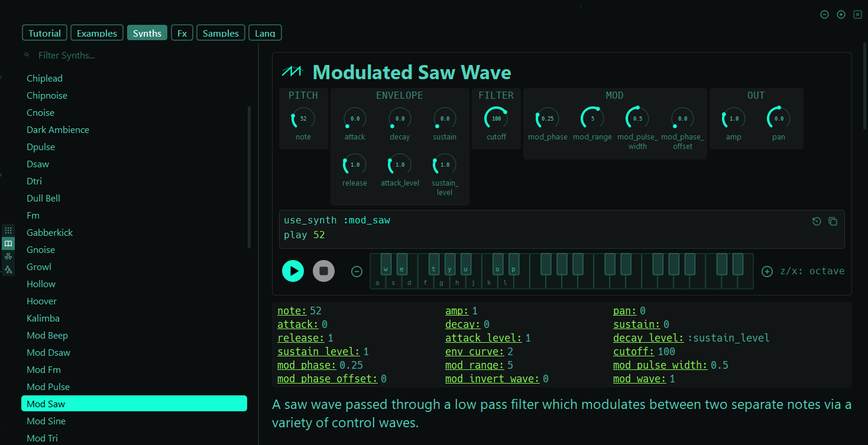Click the note knob in the PITCH section

303,118
